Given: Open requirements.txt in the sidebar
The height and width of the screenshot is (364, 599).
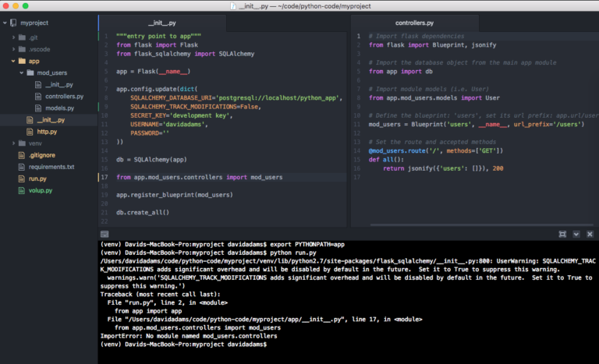Looking at the screenshot, I should click(x=51, y=167).
